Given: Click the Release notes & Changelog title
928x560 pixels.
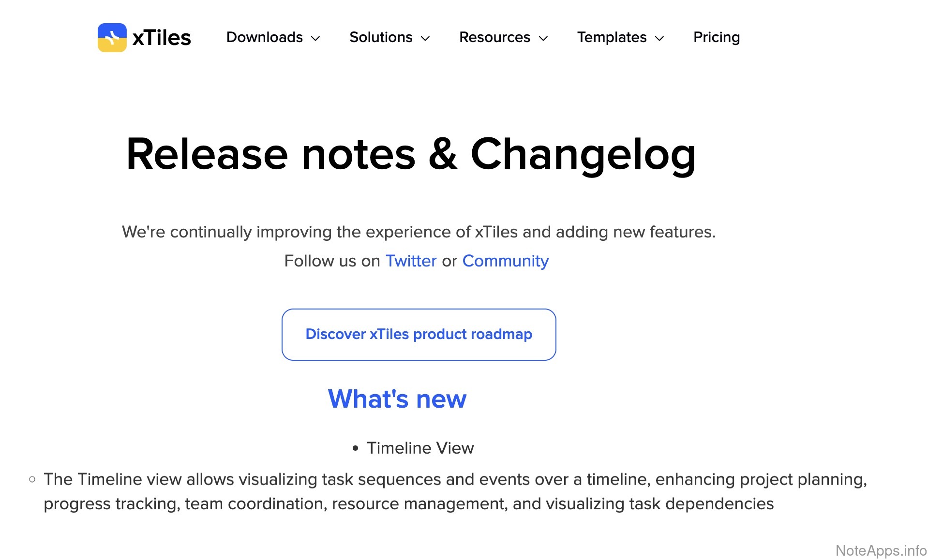Looking at the screenshot, I should (411, 154).
